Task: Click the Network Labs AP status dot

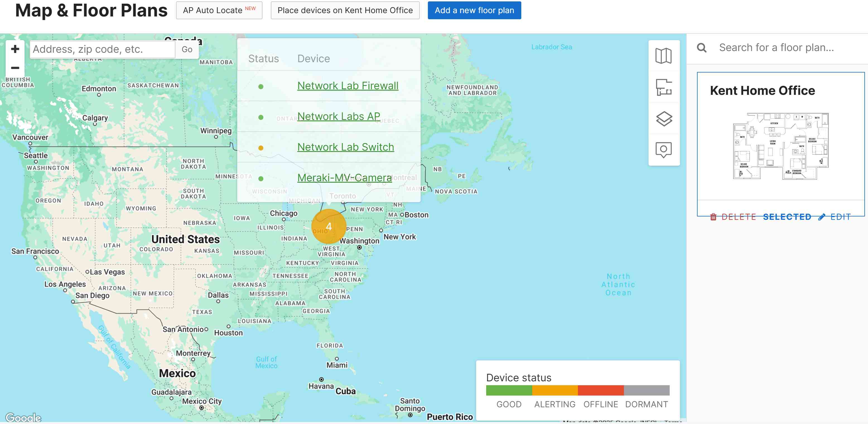Action: click(261, 117)
